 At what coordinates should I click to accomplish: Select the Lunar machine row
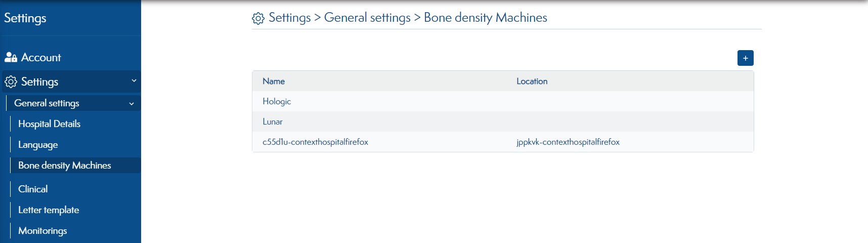pos(503,121)
